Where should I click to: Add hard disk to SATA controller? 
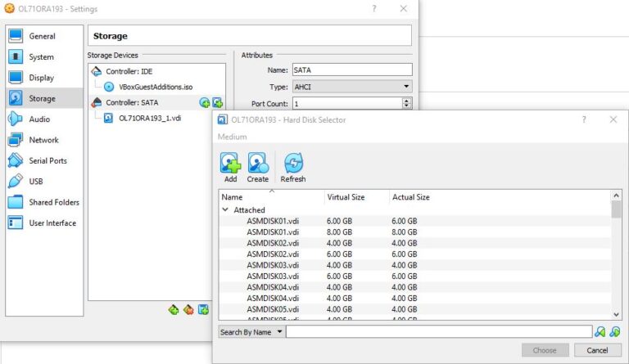pyautogui.click(x=217, y=103)
